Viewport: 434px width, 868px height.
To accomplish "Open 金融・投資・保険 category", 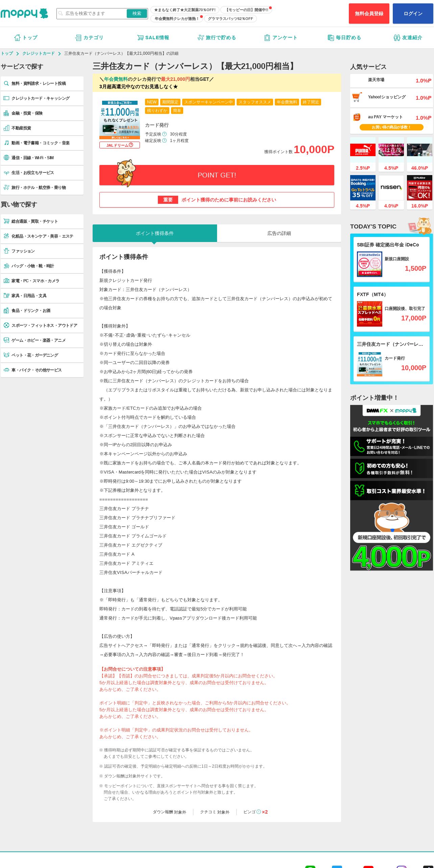I will click(x=42, y=113).
